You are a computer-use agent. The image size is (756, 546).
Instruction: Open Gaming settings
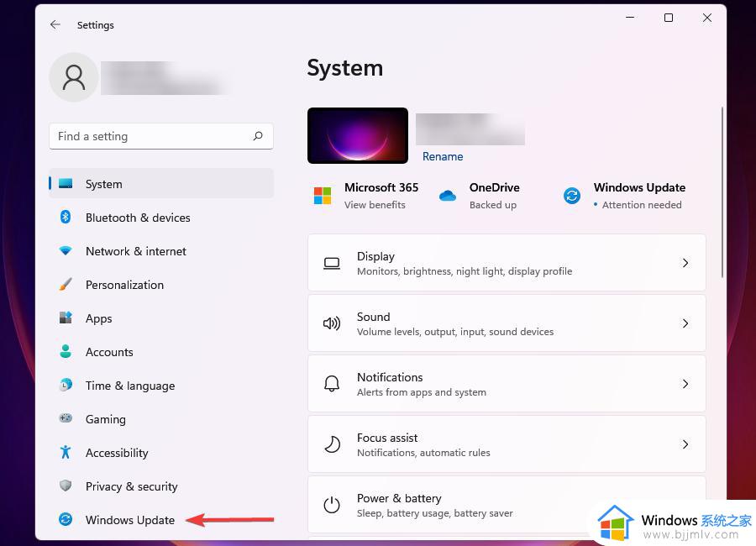[161, 419]
